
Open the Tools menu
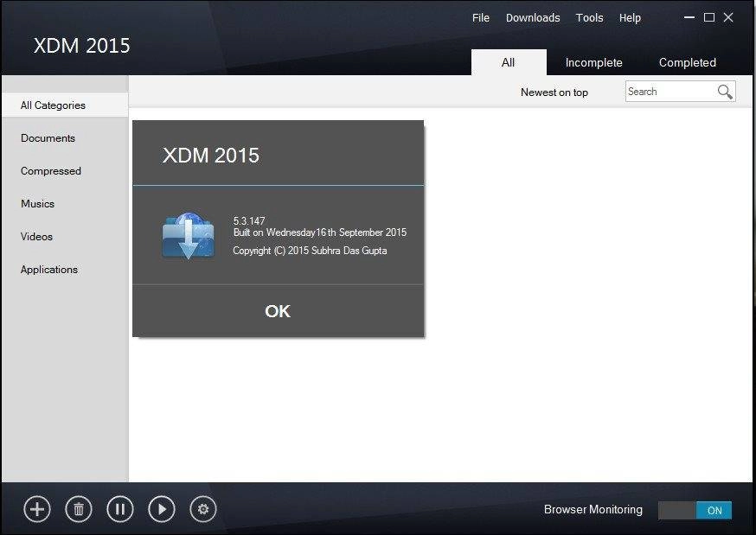tap(589, 18)
